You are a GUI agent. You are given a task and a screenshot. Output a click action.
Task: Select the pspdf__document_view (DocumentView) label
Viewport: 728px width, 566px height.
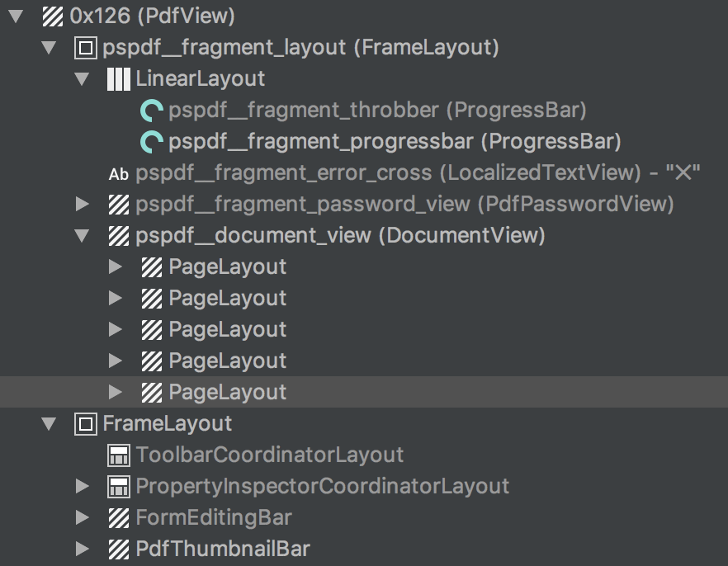tap(340, 236)
